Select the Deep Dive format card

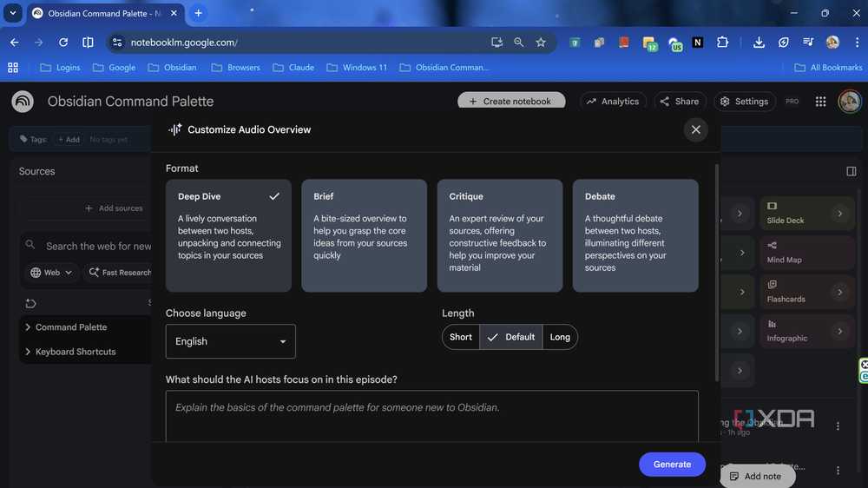[228, 235]
